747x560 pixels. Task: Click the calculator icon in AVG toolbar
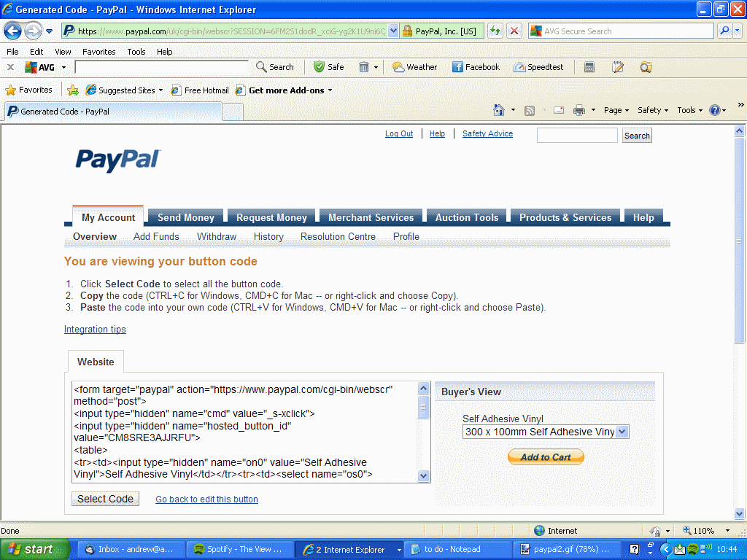[x=589, y=67]
